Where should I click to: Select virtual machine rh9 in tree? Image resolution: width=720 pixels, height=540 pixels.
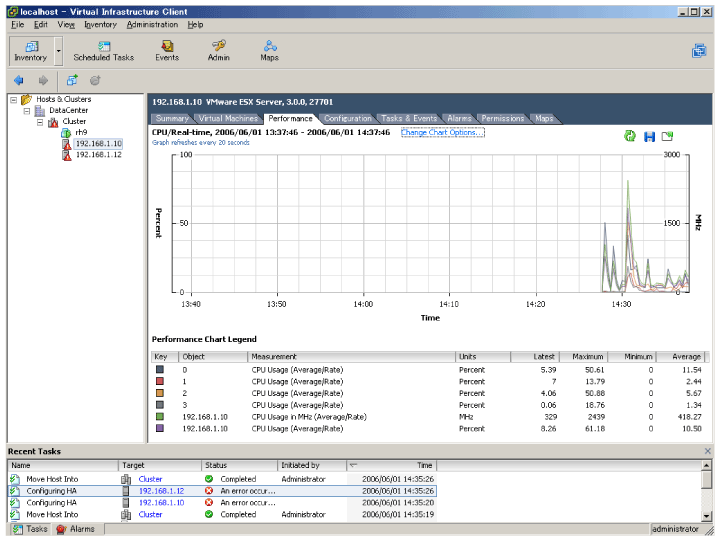(81, 132)
